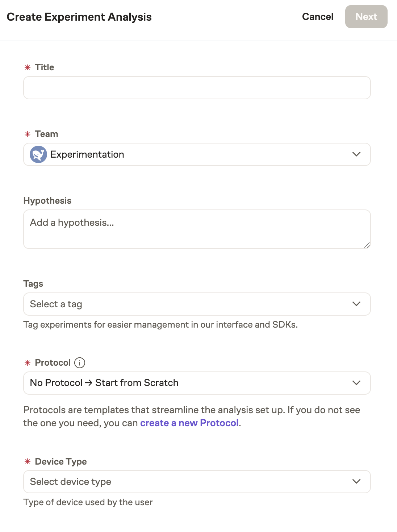Click the Device Type dropdown chevron

pos(356,481)
